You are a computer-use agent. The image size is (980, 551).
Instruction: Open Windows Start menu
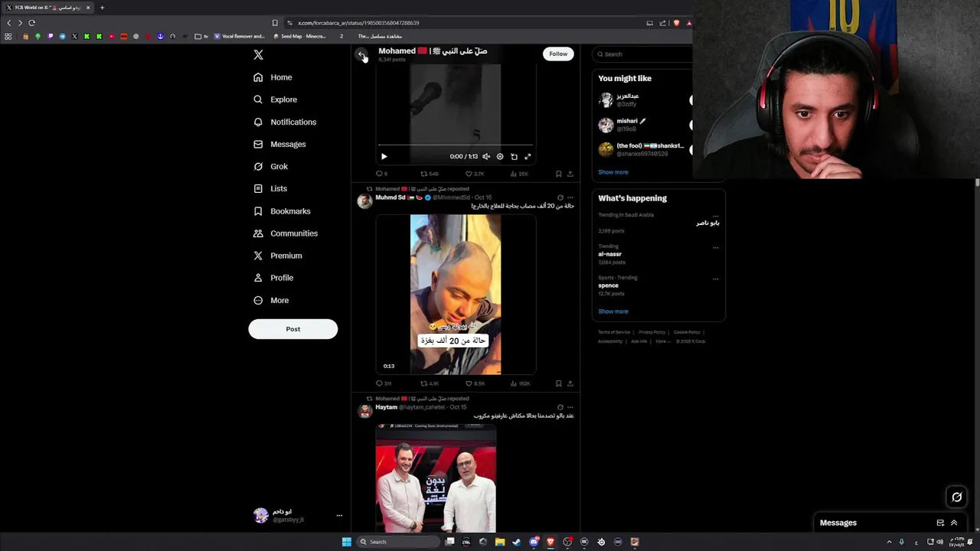click(346, 542)
